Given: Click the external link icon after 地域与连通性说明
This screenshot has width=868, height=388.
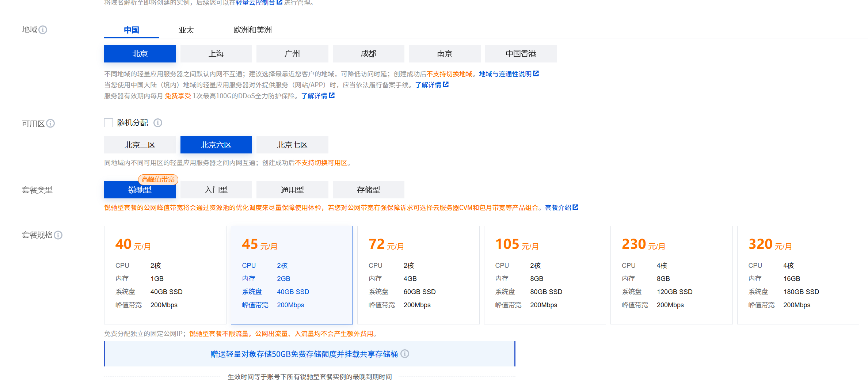Looking at the screenshot, I should coord(536,73).
